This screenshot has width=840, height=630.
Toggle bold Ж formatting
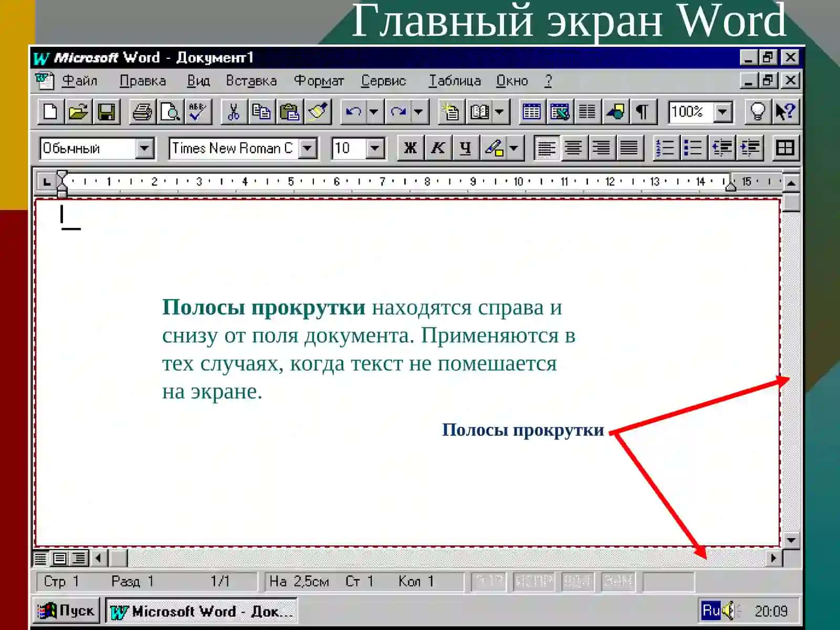tap(411, 148)
